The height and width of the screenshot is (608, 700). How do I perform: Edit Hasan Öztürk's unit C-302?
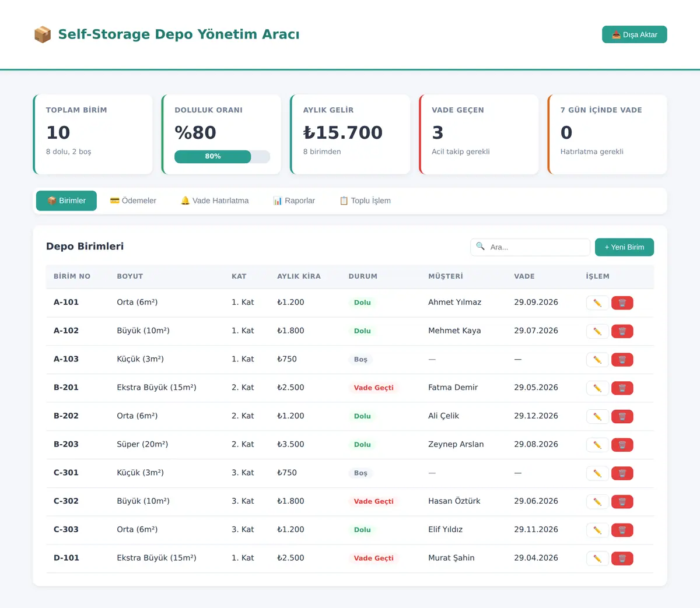[x=597, y=502]
